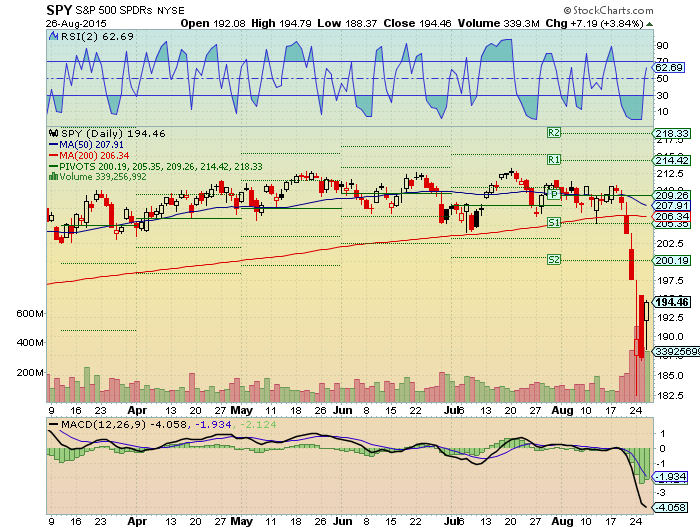Click May on the price chart date axis
Viewport: 700px width, 530px height.
click(242, 410)
